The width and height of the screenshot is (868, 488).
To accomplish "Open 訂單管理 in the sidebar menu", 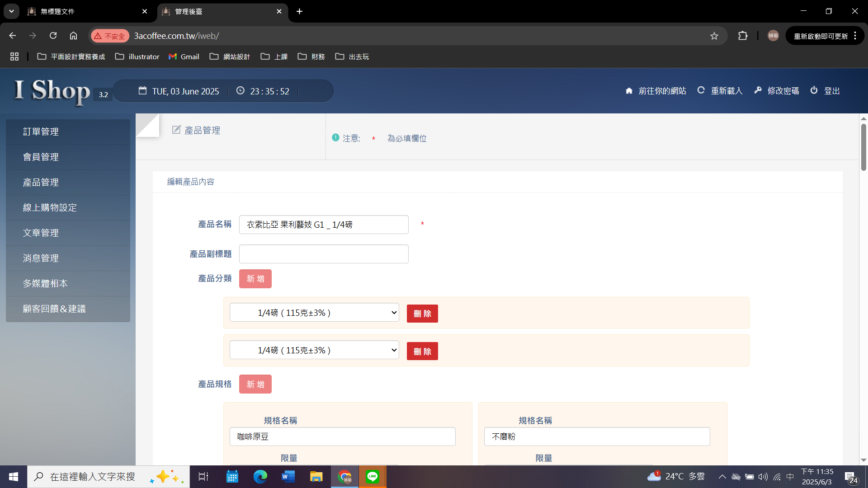I will point(41,131).
